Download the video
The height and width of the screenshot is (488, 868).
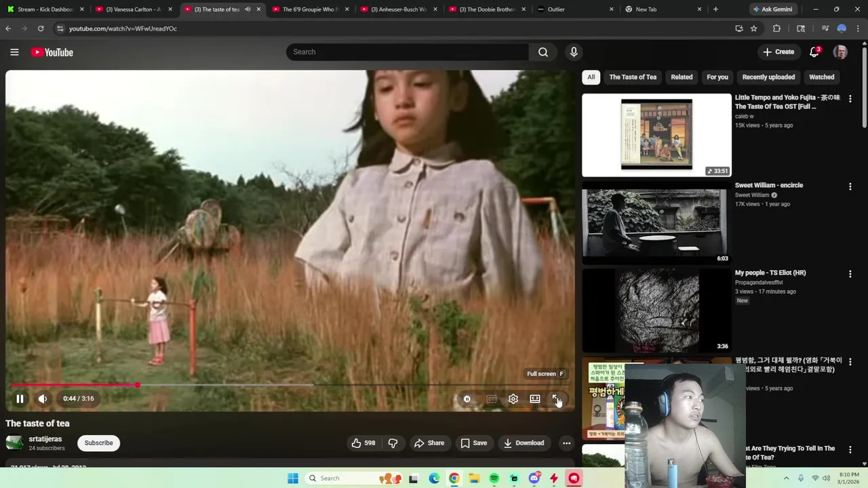click(x=524, y=443)
